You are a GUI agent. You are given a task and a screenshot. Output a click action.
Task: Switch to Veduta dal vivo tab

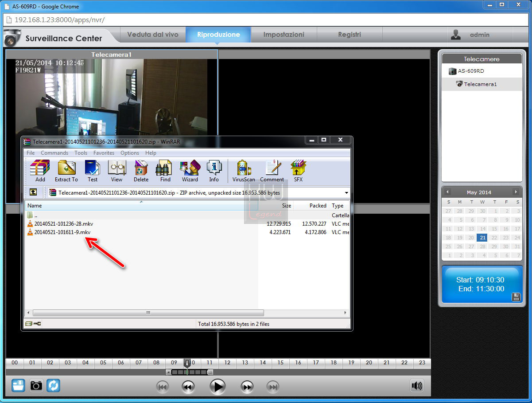(x=153, y=35)
